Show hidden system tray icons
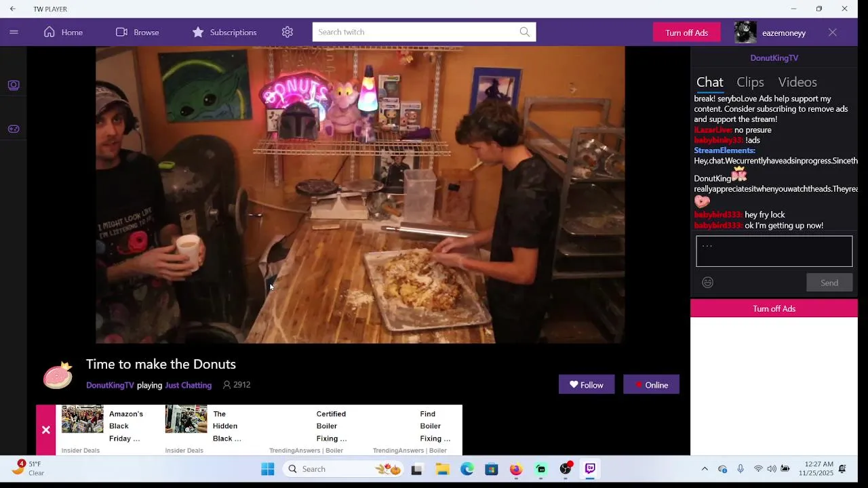The width and height of the screenshot is (868, 488). (705, 469)
